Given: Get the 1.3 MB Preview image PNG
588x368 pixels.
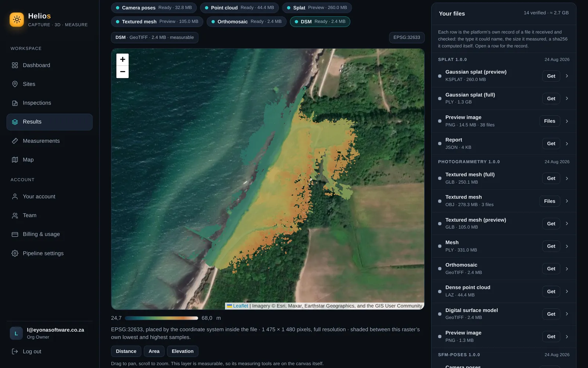Looking at the screenshot, I should 551,337.
